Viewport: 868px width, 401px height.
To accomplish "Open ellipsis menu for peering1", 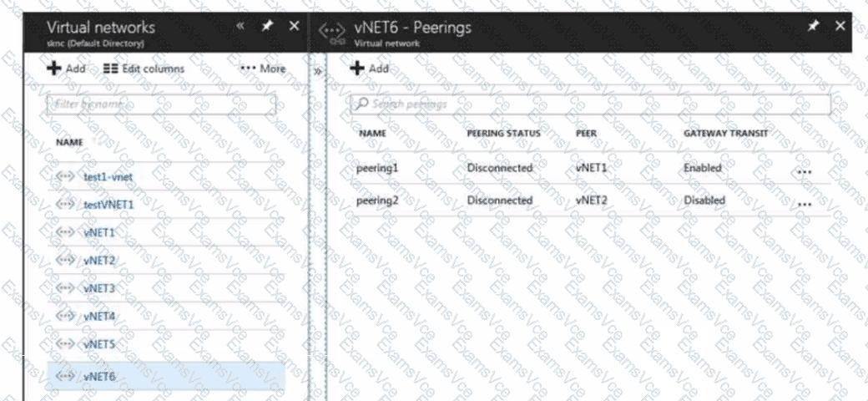I will click(x=805, y=170).
